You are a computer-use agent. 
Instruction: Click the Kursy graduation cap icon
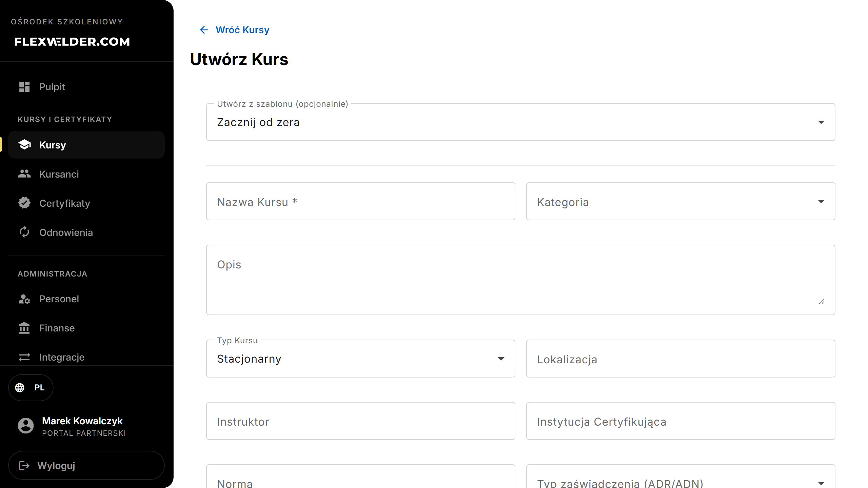pyautogui.click(x=24, y=145)
